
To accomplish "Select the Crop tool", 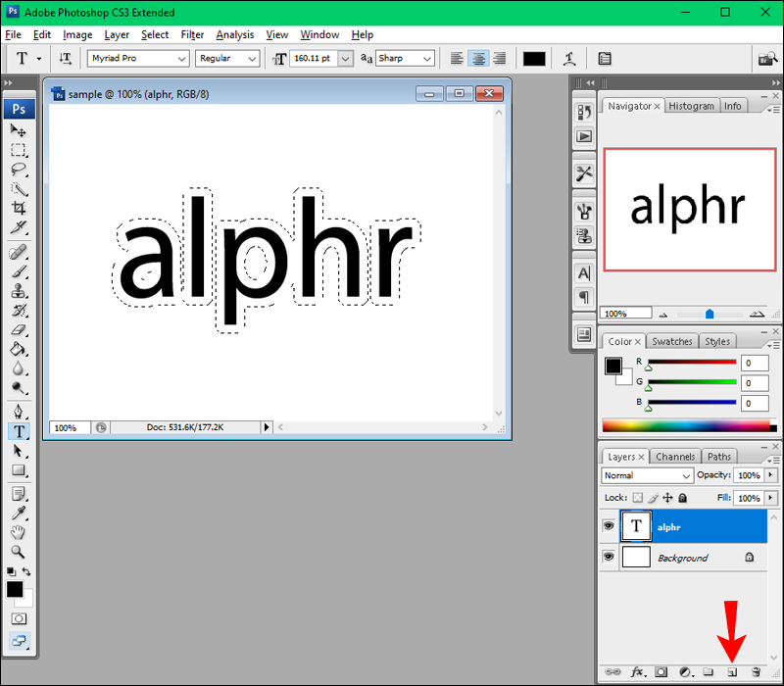I will pos(19,208).
